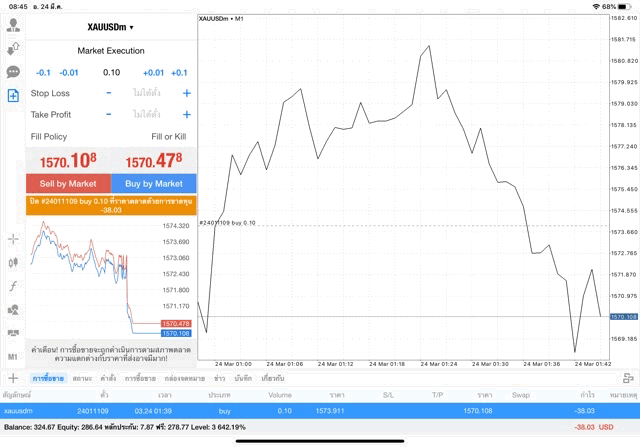Decrease volume by 0.1

(43, 72)
